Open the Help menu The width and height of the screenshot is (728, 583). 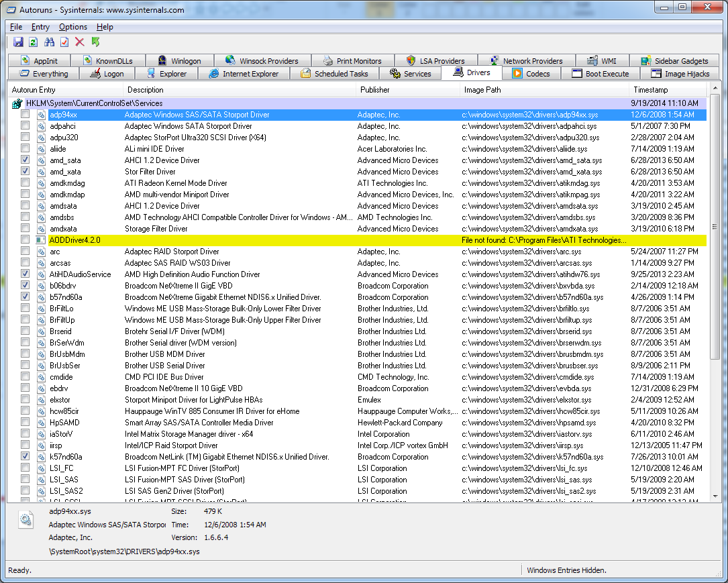[105, 27]
